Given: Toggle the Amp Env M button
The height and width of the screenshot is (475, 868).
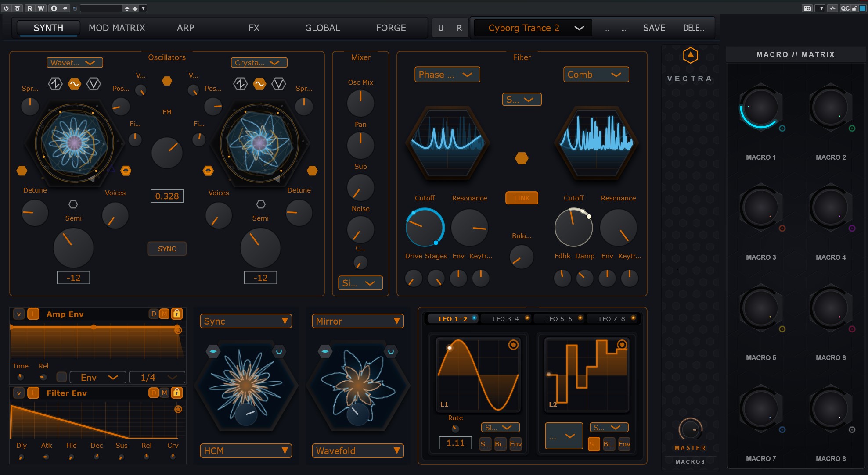Looking at the screenshot, I should coord(164,314).
